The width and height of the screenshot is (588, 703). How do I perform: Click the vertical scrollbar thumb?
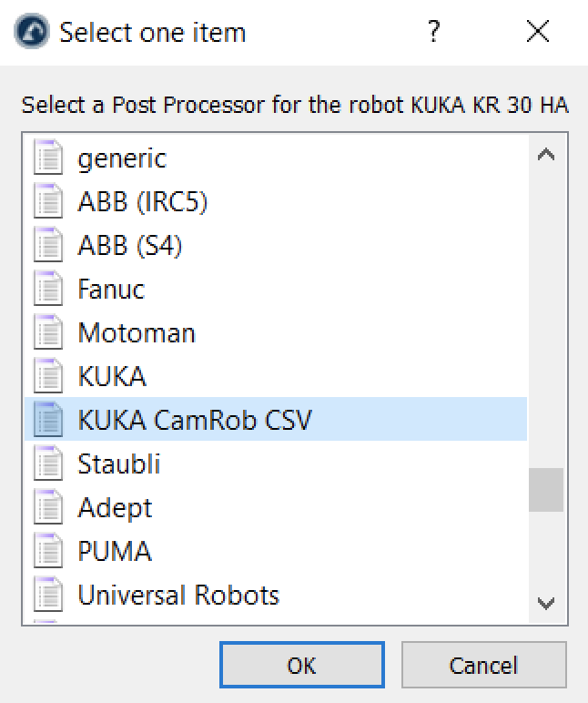(x=546, y=490)
